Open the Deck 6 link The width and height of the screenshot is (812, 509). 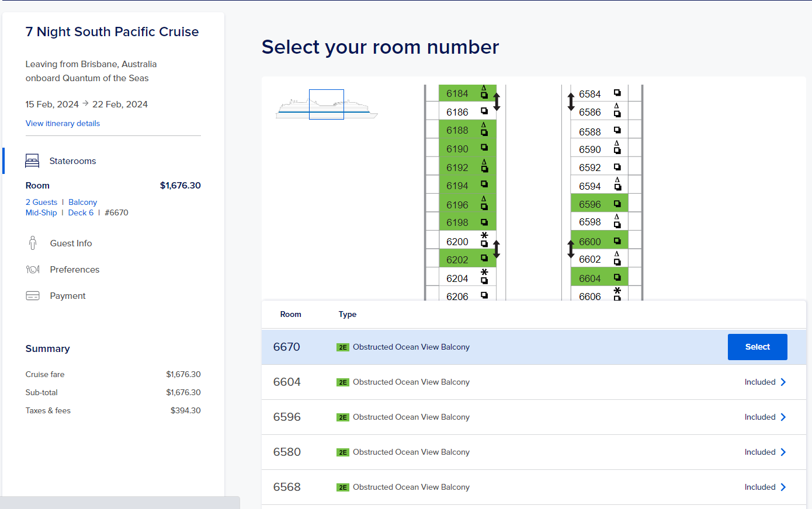pos(81,212)
